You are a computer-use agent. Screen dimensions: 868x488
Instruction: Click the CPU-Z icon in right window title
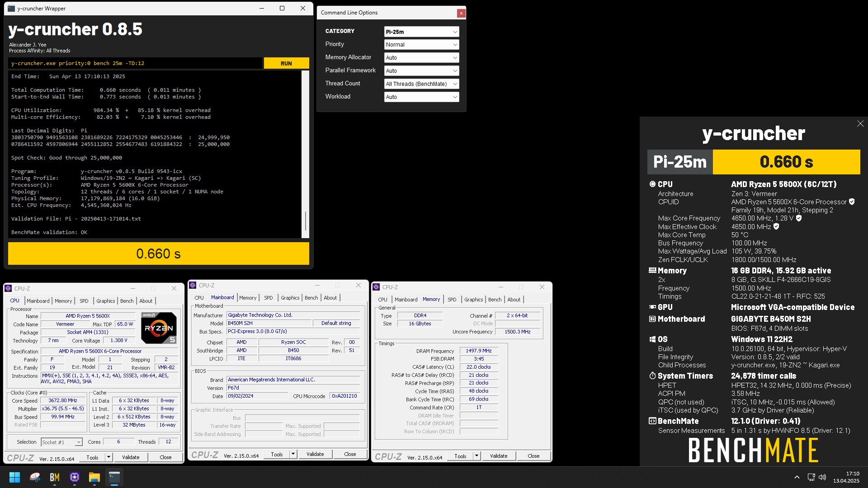pos(376,287)
